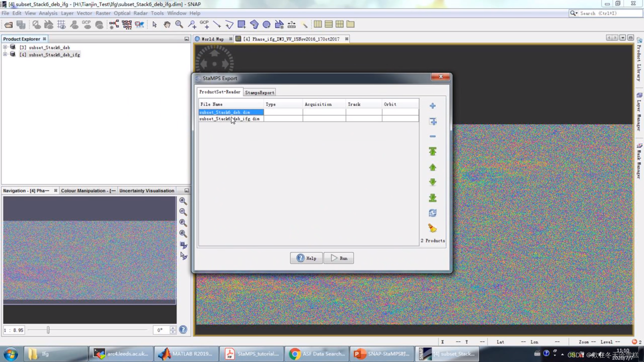Switch to the StampsExport tab
This screenshot has height=362, width=644.
[x=259, y=93]
